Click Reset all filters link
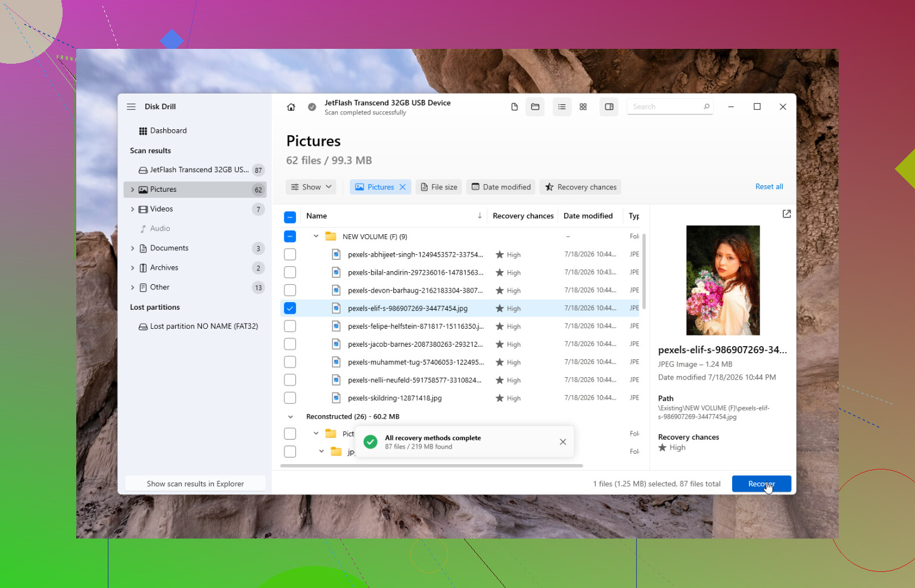 point(769,186)
